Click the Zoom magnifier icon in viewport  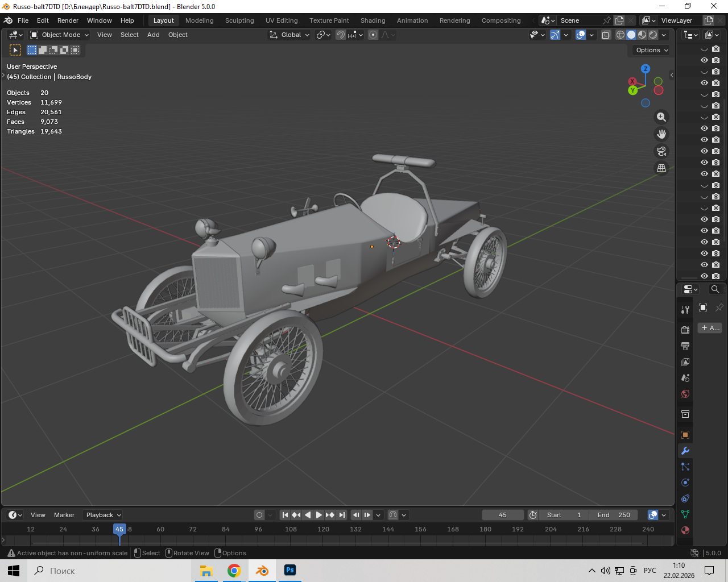661,117
